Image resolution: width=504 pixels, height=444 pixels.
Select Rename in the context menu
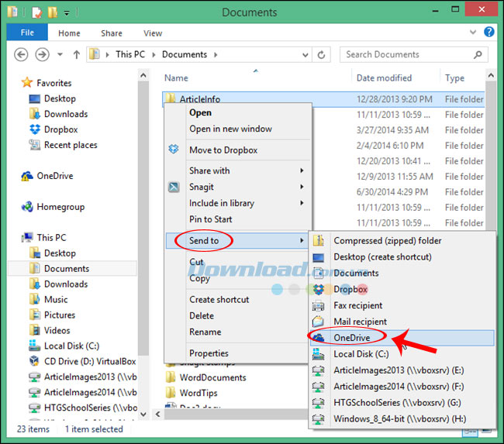click(205, 332)
